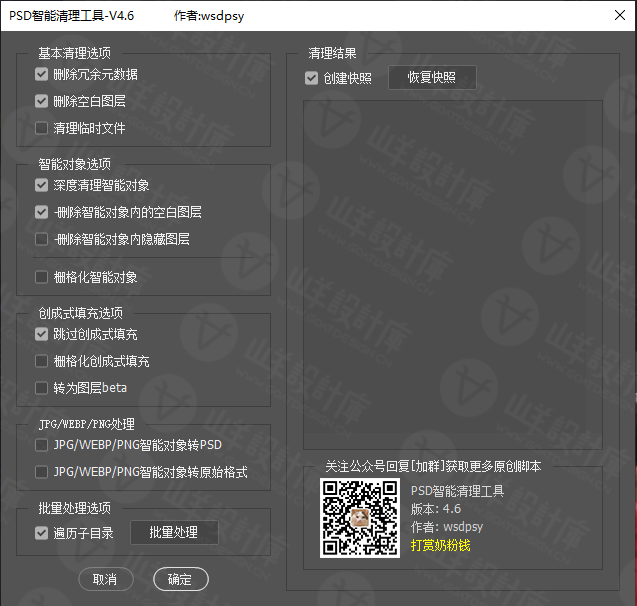637x606 pixels.
Task: Uncheck 删除智能对象内的空白图层
Action: [41, 212]
